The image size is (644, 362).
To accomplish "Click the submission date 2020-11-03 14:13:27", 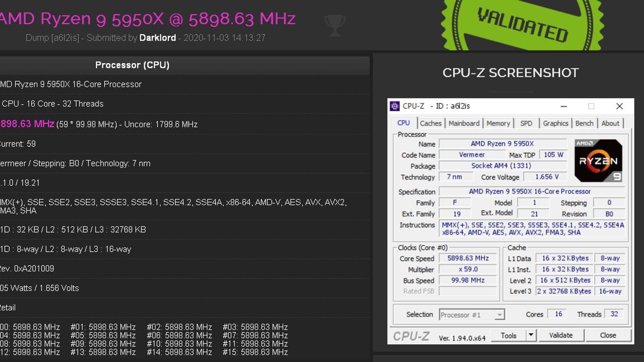I will tap(225, 38).
